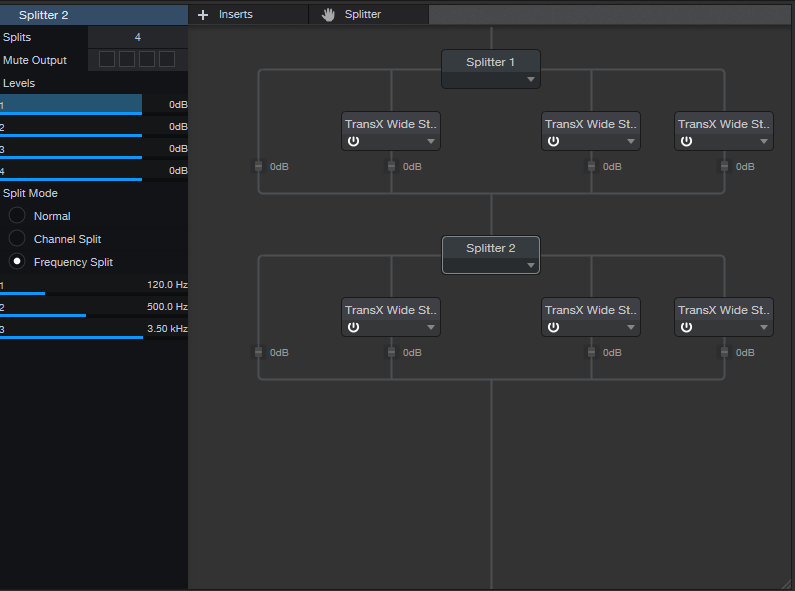Open menu arrow of rightmost TransX under Splitter 2

[764, 327]
